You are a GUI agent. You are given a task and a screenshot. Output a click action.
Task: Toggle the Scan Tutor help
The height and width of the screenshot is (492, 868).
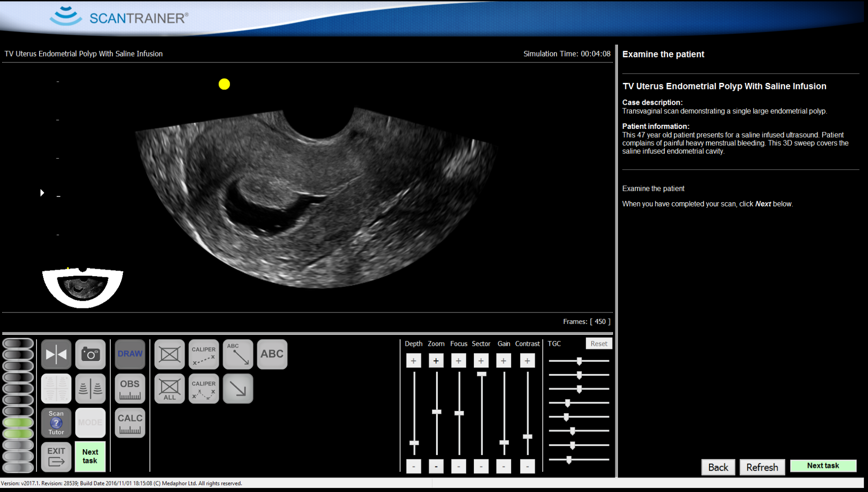point(56,423)
